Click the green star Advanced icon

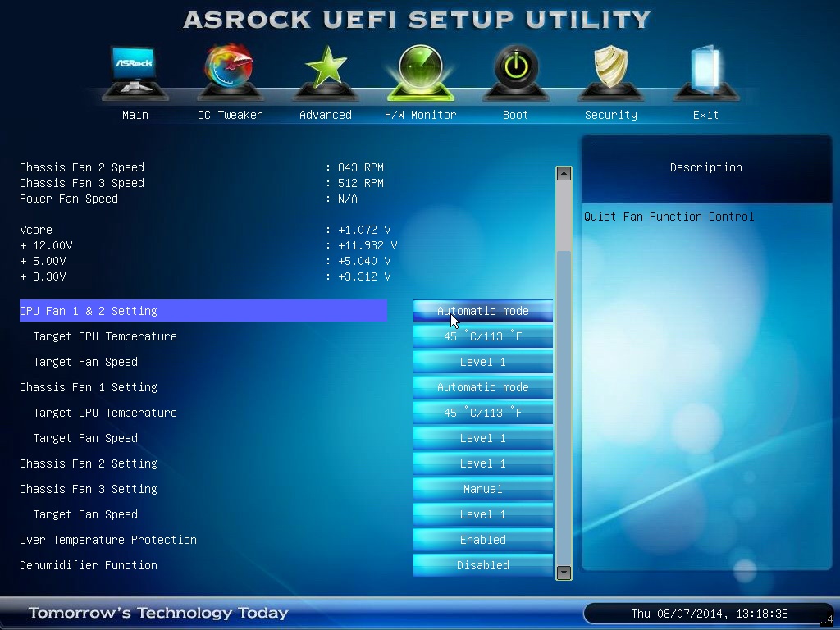click(x=326, y=72)
